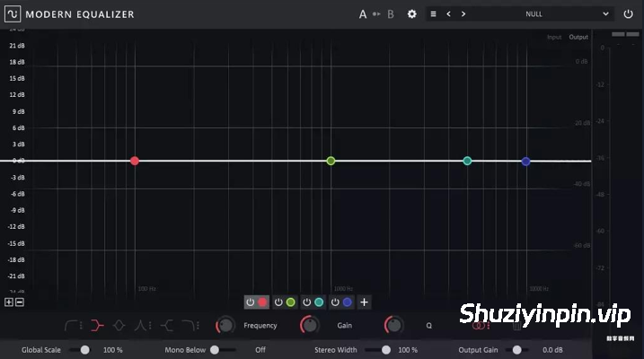Select preset state B
Viewport: 644px width, 359px height.
(390, 14)
